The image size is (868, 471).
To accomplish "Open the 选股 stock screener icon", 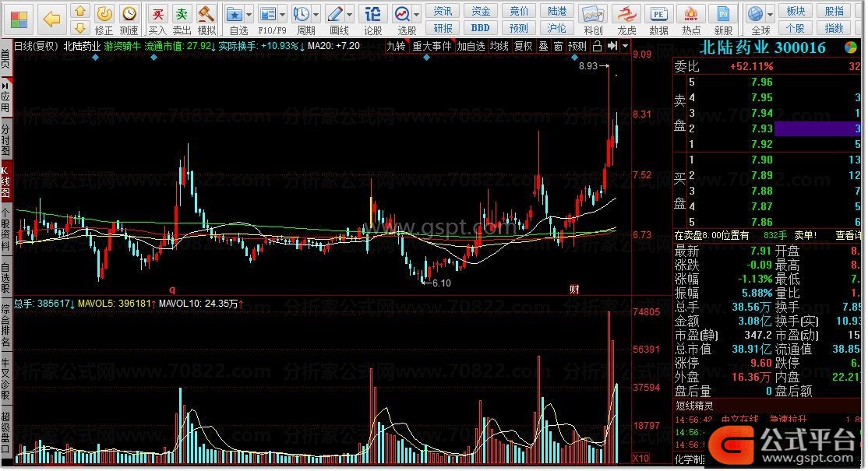I will pos(402,14).
